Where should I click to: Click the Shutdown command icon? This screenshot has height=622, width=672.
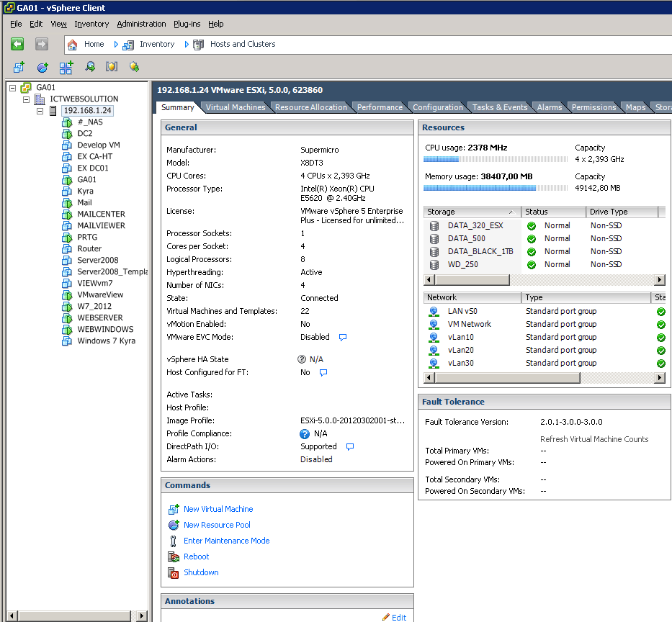[173, 573]
